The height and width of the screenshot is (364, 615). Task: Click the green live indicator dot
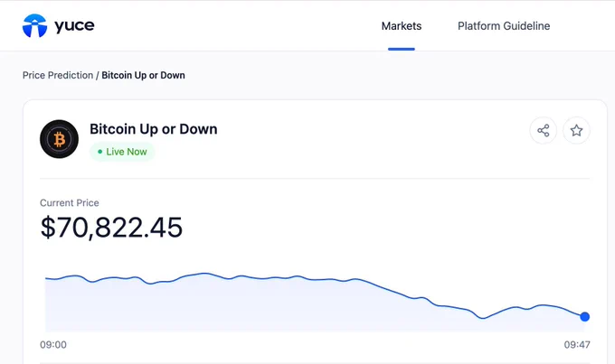coord(100,152)
